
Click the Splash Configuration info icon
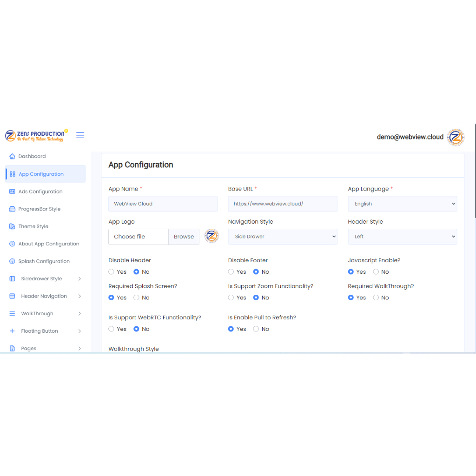point(13,261)
